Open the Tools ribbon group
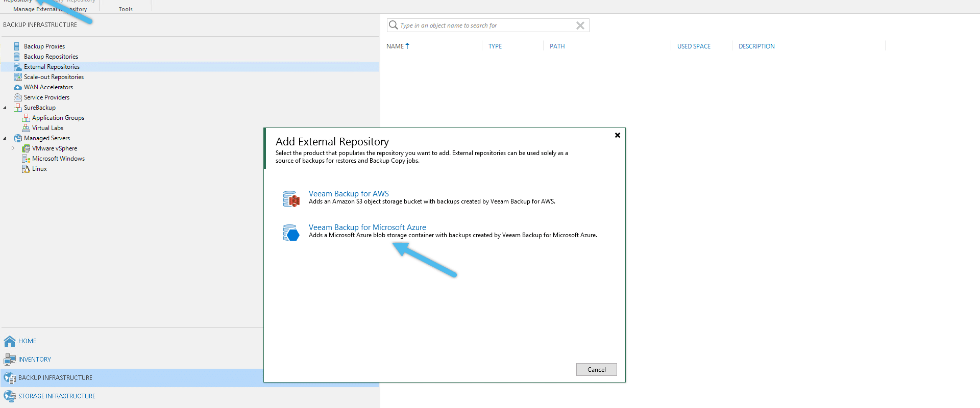Image resolution: width=980 pixels, height=408 pixels. [126, 9]
